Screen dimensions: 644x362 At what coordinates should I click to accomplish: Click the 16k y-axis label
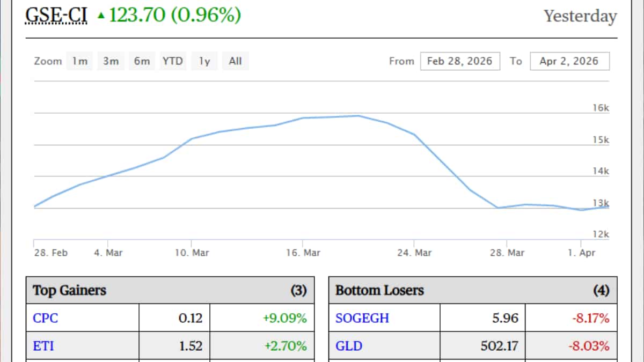tap(602, 108)
